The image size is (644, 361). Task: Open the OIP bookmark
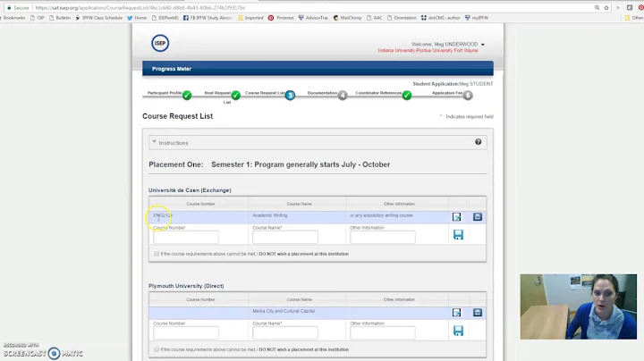point(37,18)
